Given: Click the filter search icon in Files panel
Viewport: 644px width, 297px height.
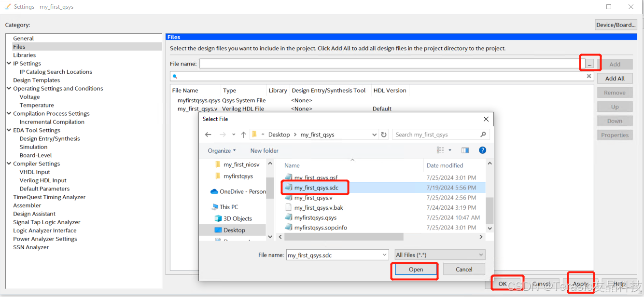Looking at the screenshot, I should (x=175, y=76).
